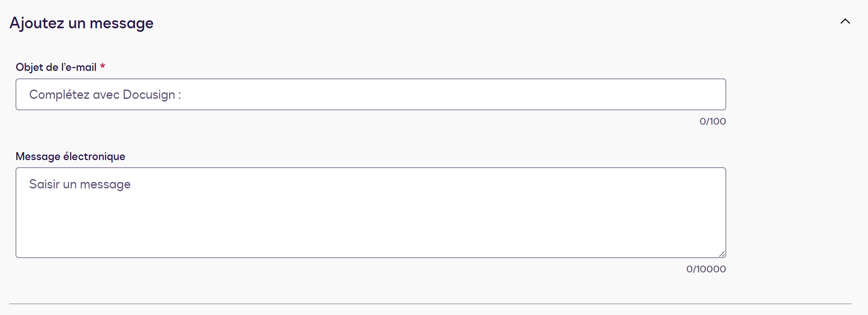
Task: Click the 0/10000 message character counter
Action: tap(706, 269)
